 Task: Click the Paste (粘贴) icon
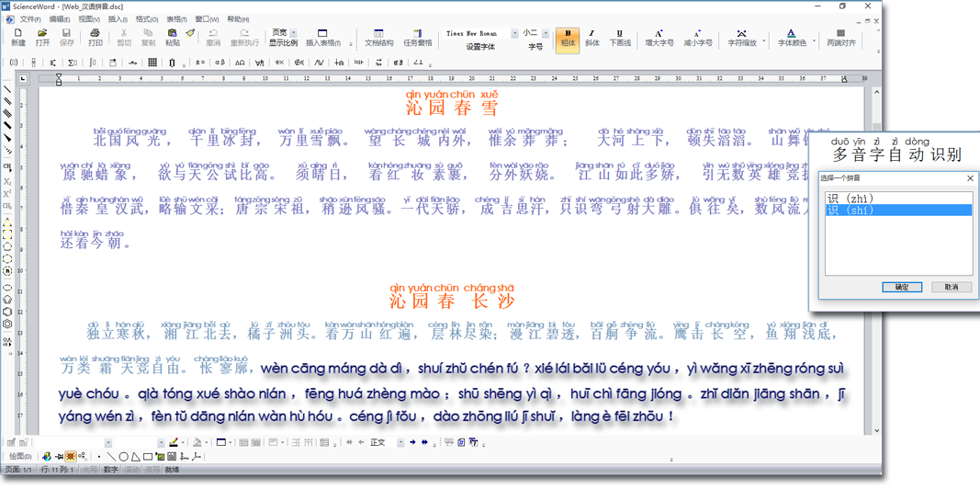click(x=173, y=38)
